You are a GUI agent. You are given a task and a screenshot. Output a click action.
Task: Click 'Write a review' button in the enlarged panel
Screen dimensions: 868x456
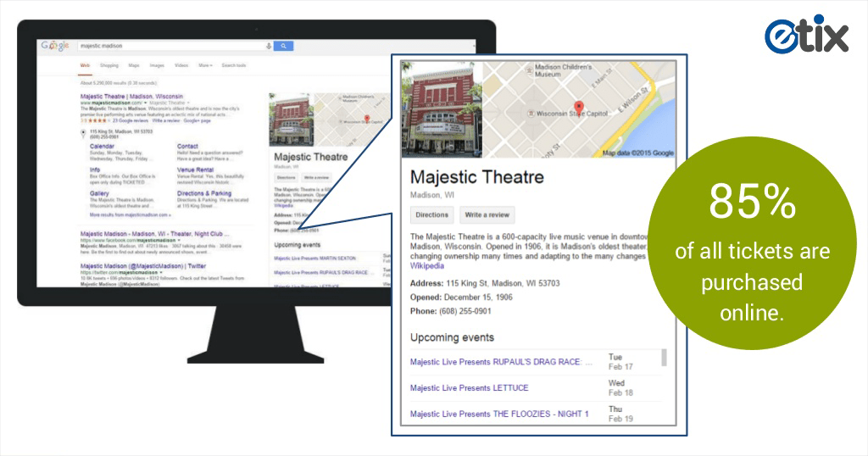487,214
